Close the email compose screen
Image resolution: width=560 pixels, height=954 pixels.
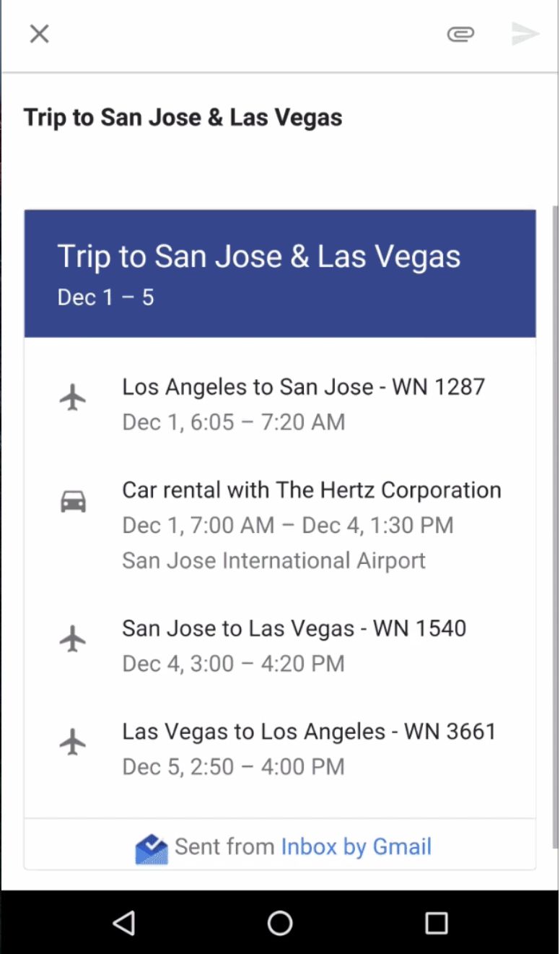coord(39,34)
